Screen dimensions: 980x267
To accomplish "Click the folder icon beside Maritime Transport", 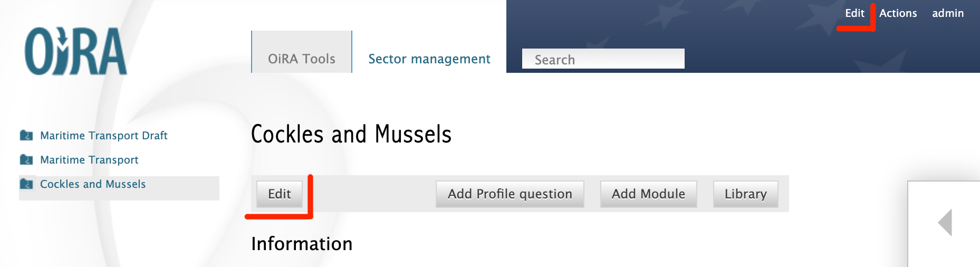I will point(26,160).
